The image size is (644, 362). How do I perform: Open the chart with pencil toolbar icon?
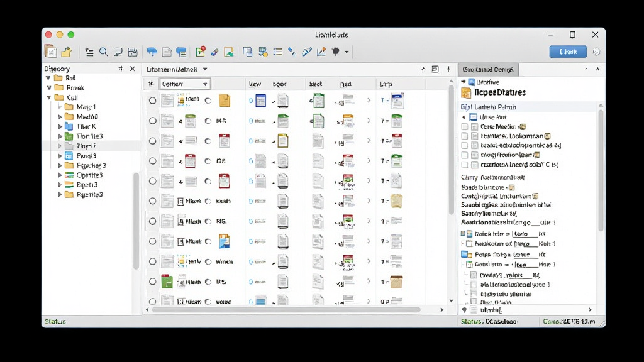321,52
